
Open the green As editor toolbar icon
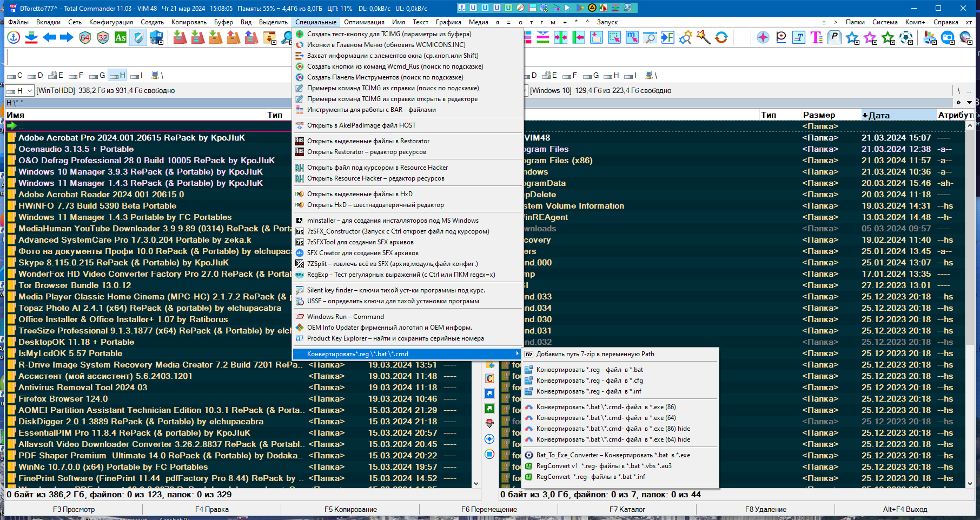120,38
